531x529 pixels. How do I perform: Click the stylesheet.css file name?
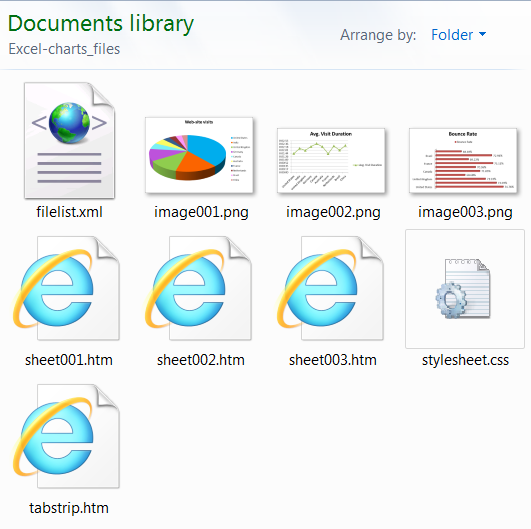coord(465,360)
